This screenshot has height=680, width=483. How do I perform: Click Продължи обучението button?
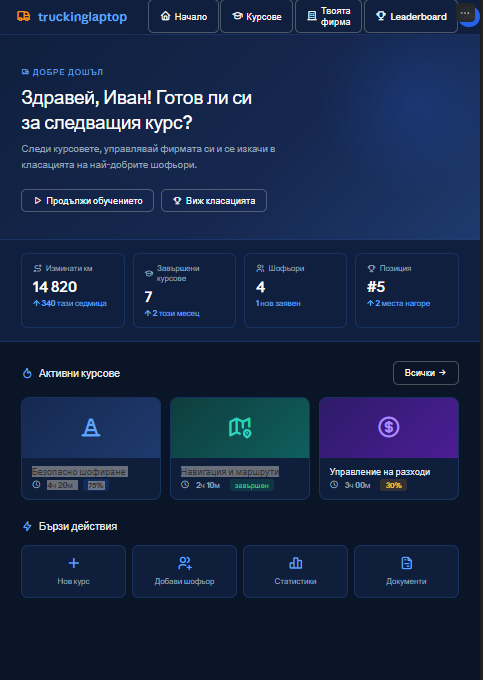click(88, 201)
